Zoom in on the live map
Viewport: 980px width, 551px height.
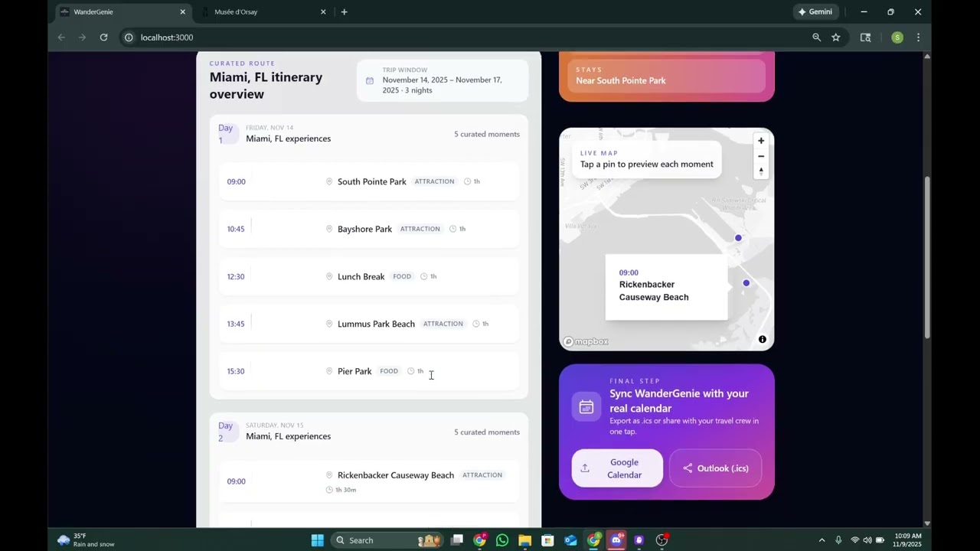(761, 141)
